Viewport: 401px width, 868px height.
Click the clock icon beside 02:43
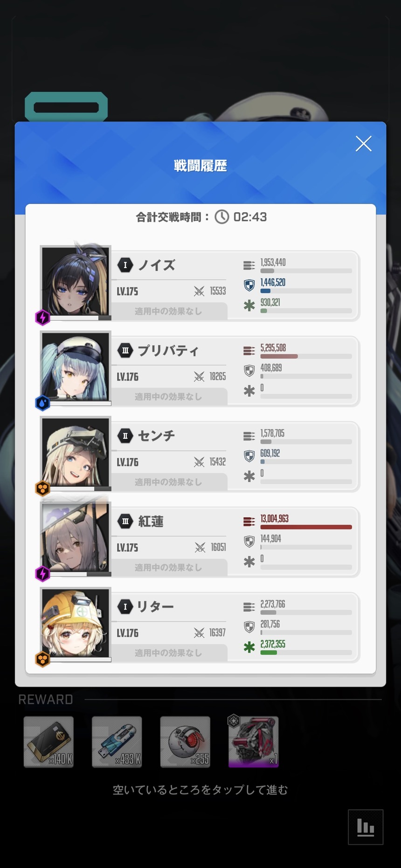pos(222,217)
